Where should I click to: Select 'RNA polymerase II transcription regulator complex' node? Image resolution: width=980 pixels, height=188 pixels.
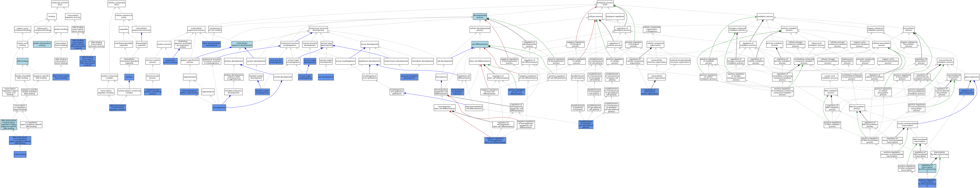[x=118, y=108]
